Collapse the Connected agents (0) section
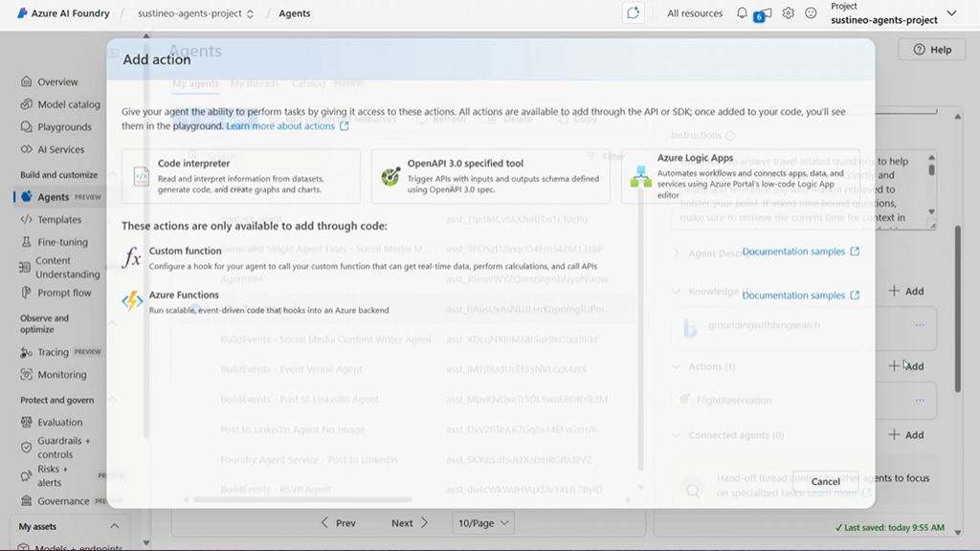Image resolution: width=980 pixels, height=551 pixels. 677,435
